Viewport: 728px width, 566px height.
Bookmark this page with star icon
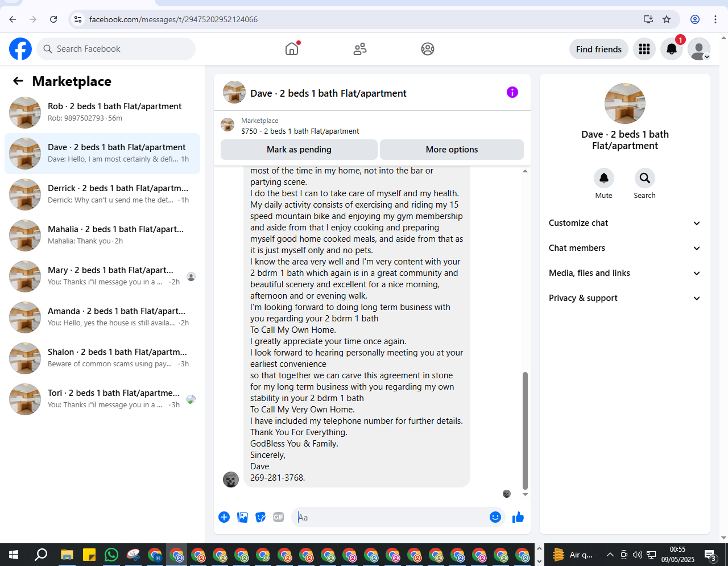tap(667, 19)
